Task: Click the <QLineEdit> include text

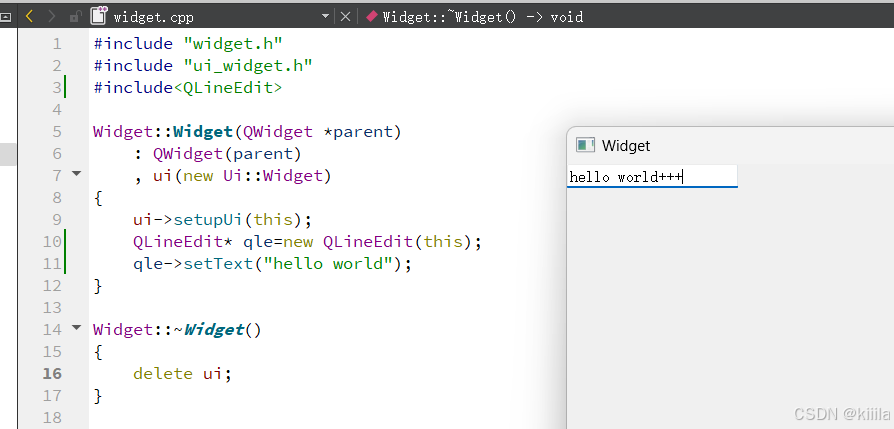Action: coord(227,88)
